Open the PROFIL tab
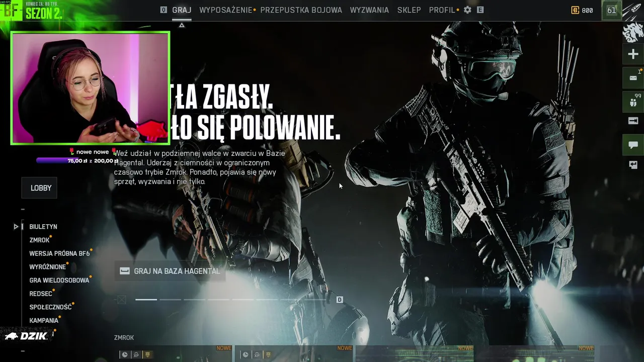The width and height of the screenshot is (644, 362). point(442,10)
